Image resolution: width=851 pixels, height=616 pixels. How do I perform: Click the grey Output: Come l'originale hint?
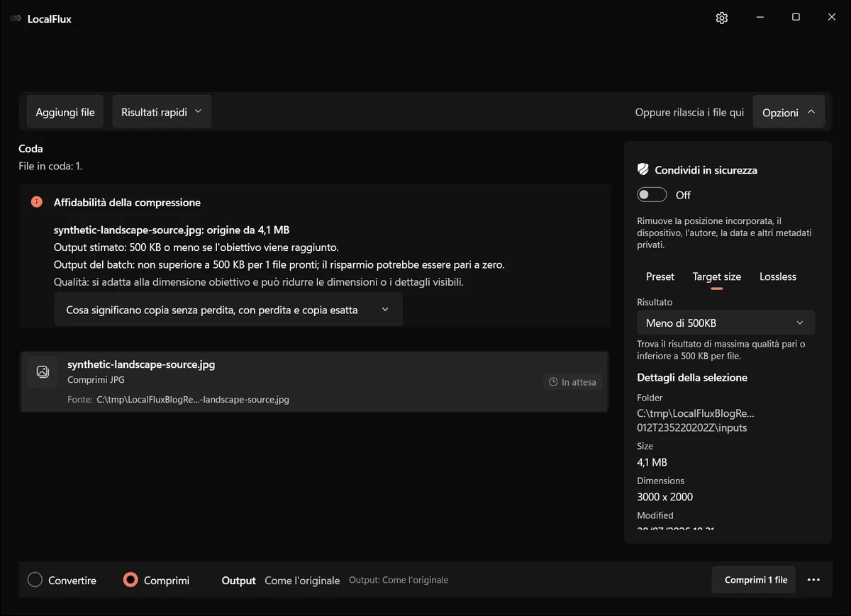pos(399,580)
